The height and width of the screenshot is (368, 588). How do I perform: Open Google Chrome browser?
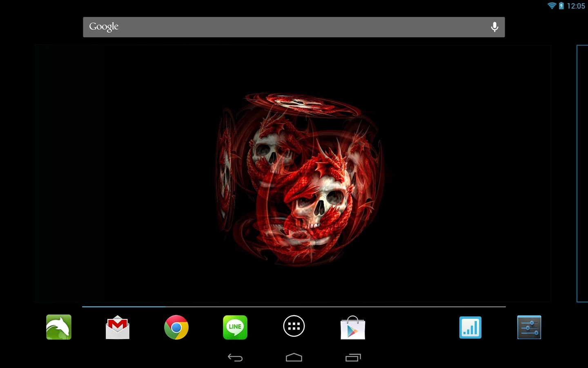click(176, 327)
